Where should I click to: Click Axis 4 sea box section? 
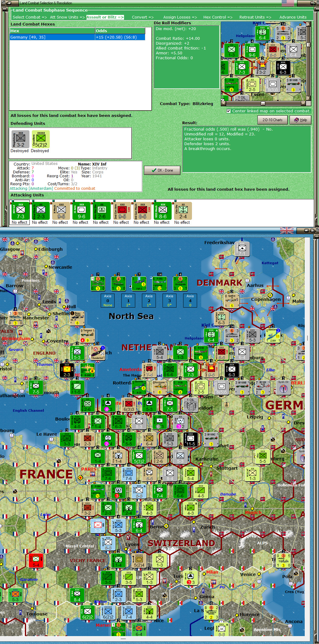point(190,301)
